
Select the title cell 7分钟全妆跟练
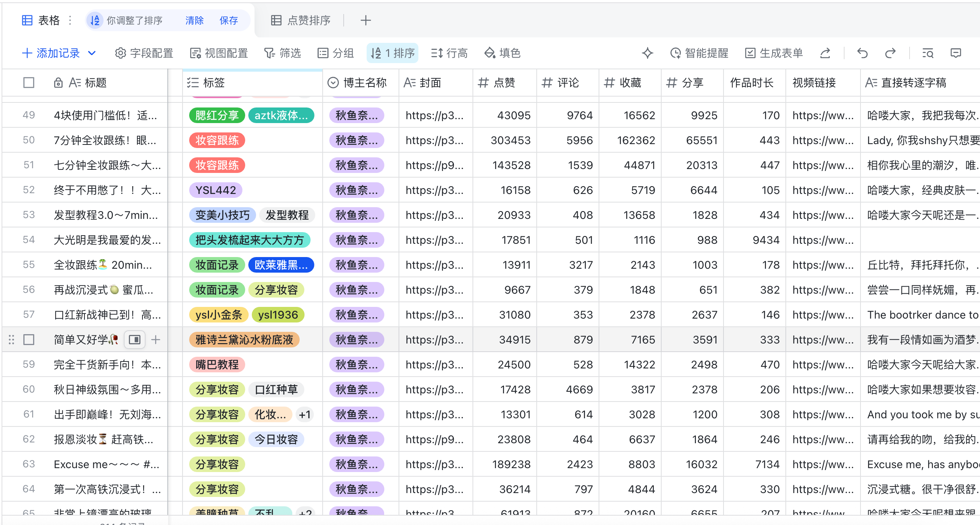pyautogui.click(x=105, y=140)
